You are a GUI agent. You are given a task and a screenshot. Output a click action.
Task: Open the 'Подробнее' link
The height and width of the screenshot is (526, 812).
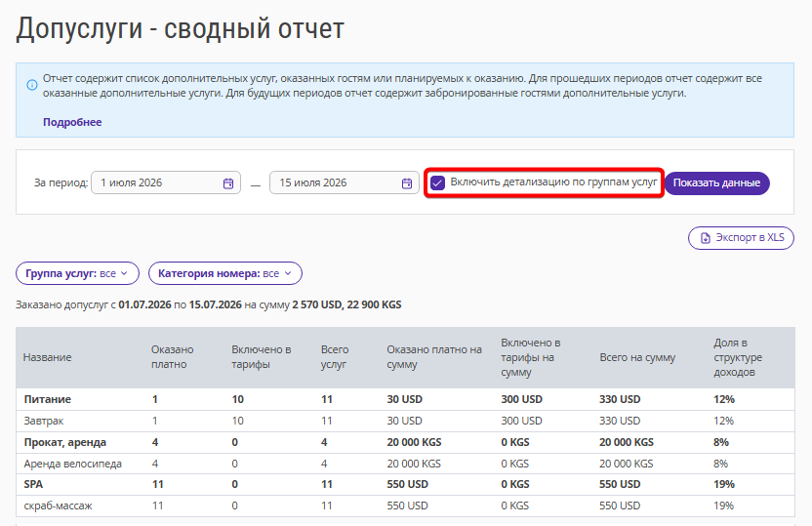click(x=72, y=122)
